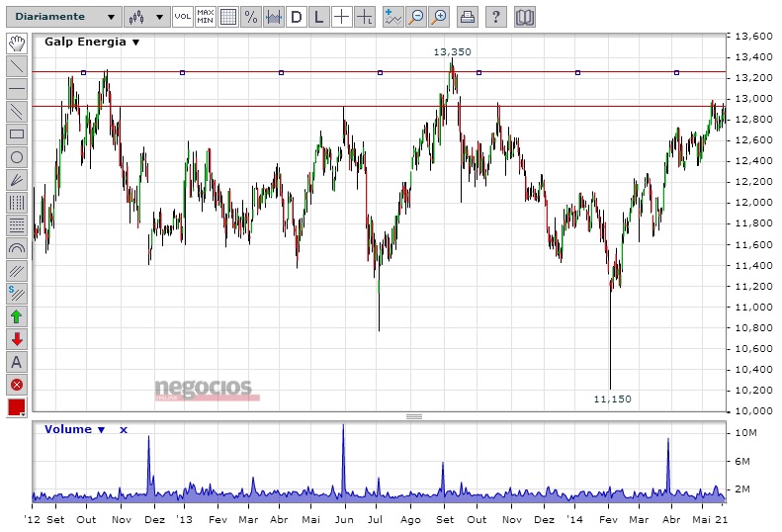The height and width of the screenshot is (532, 782).
Task: Toggle the crosshair with L label
Action: [x=365, y=17]
